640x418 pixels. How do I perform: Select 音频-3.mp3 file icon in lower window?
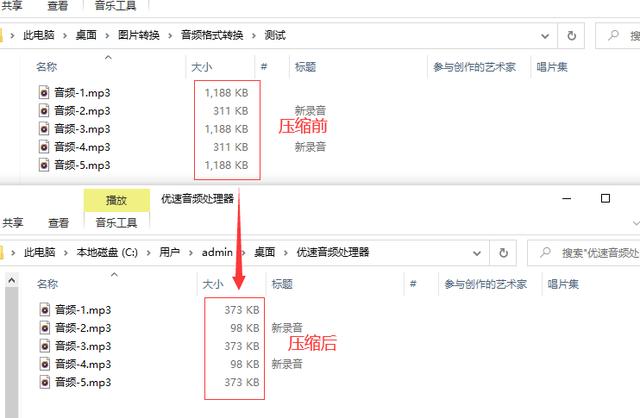pyautogui.click(x=45, y=346)
